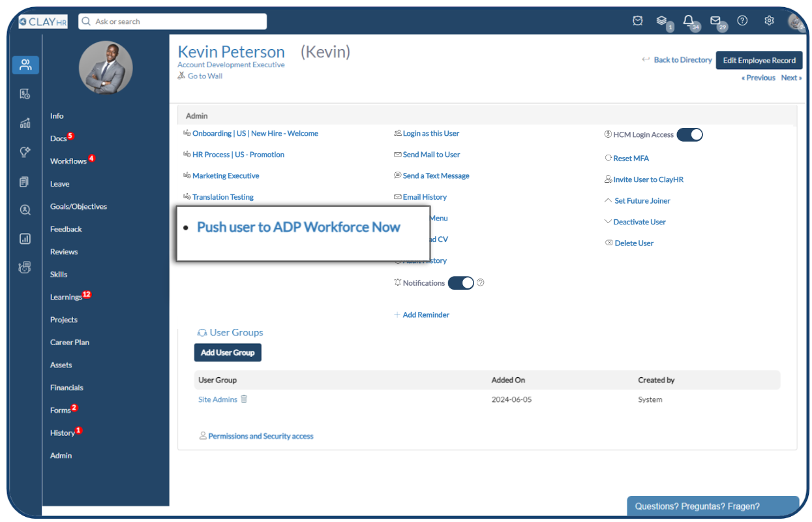Open HR Process US Promotion workflow
The width and height of the screenshot is (812, 522).
pos(238,155)
